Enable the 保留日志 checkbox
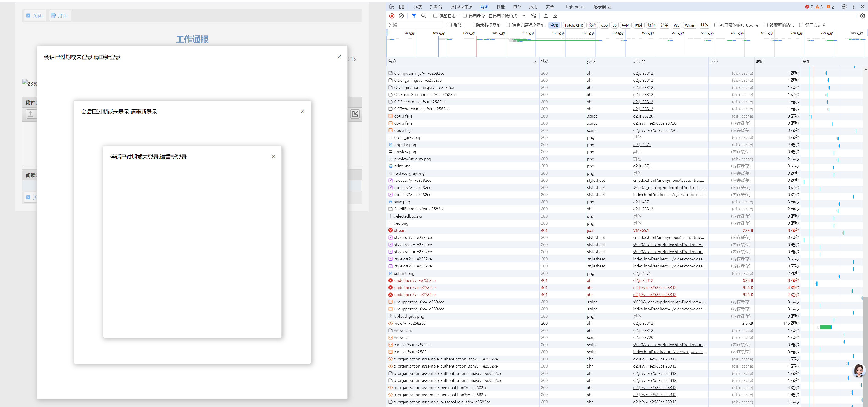The height and width of the screenshot is (407, 868). click(x=435, y=16)
